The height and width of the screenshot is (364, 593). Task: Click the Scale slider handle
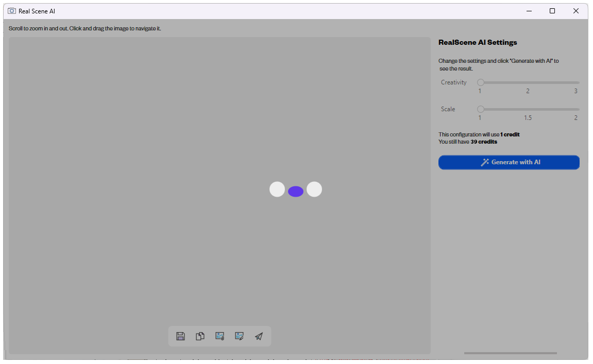[480, 109]
